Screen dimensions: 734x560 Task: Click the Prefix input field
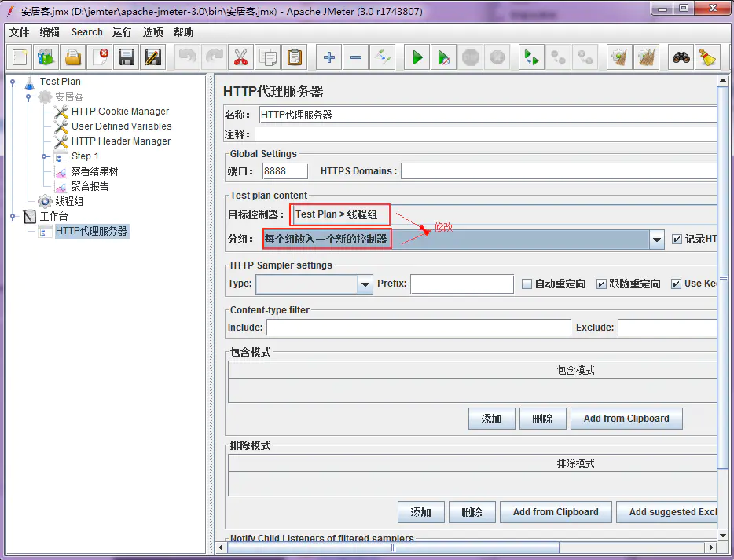[x=462, y=284]
